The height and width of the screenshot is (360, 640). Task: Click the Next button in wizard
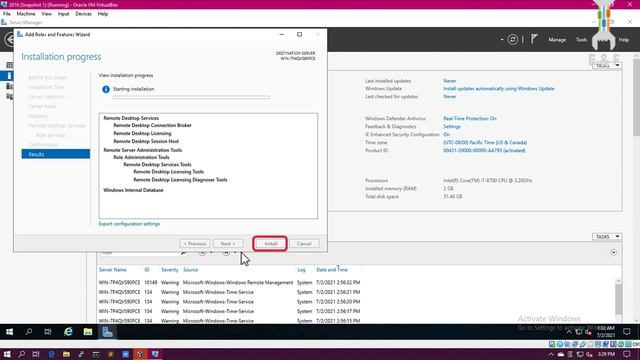pos(228,244)
